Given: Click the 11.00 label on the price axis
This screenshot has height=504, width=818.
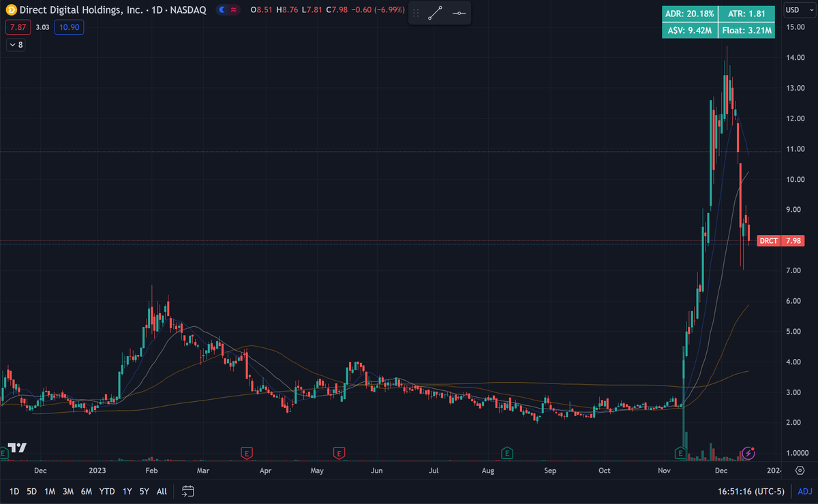Looking at the screenshot, I should (795, 149).
